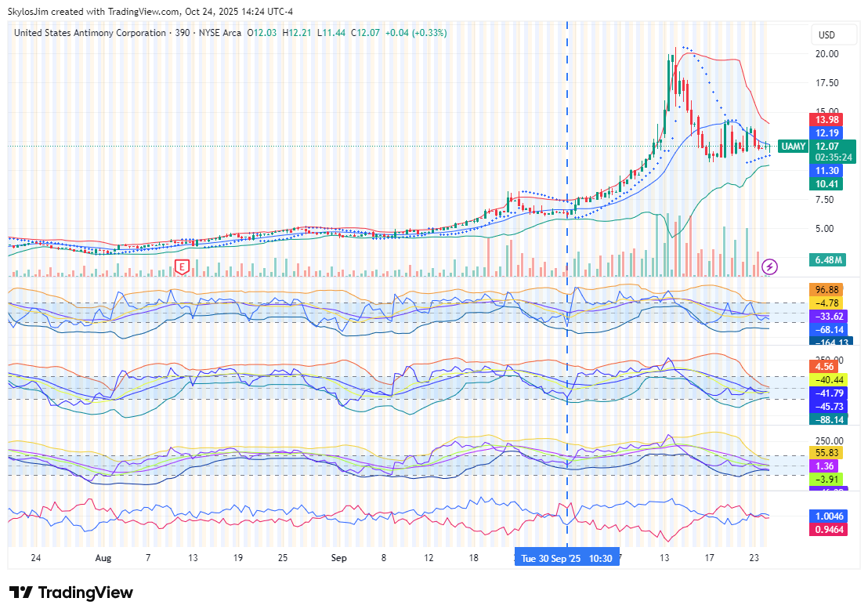Open the USD currency selector
Image resolution: width=868 pixels, height=616 pixels.
(826, 35)
